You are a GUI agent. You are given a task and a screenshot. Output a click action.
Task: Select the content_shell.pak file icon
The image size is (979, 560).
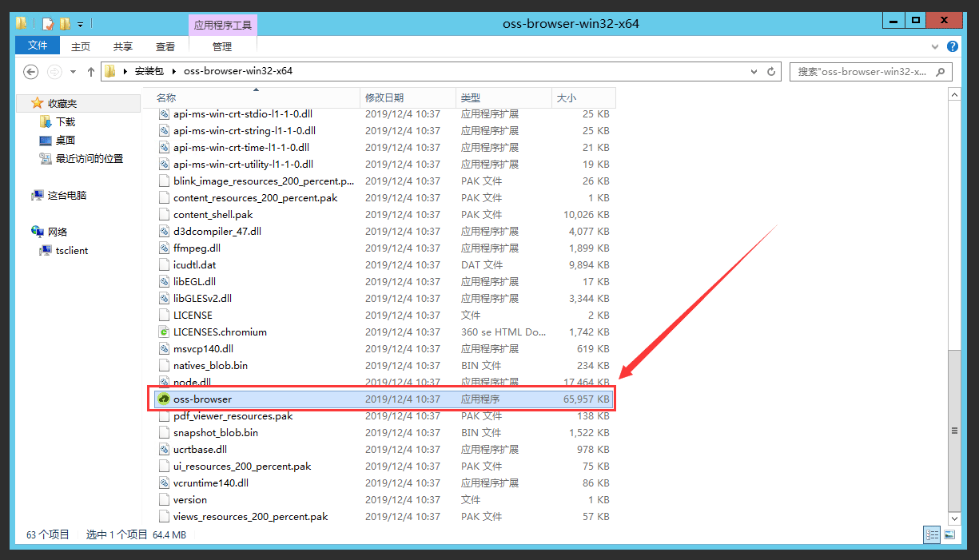tap(164, 214)
